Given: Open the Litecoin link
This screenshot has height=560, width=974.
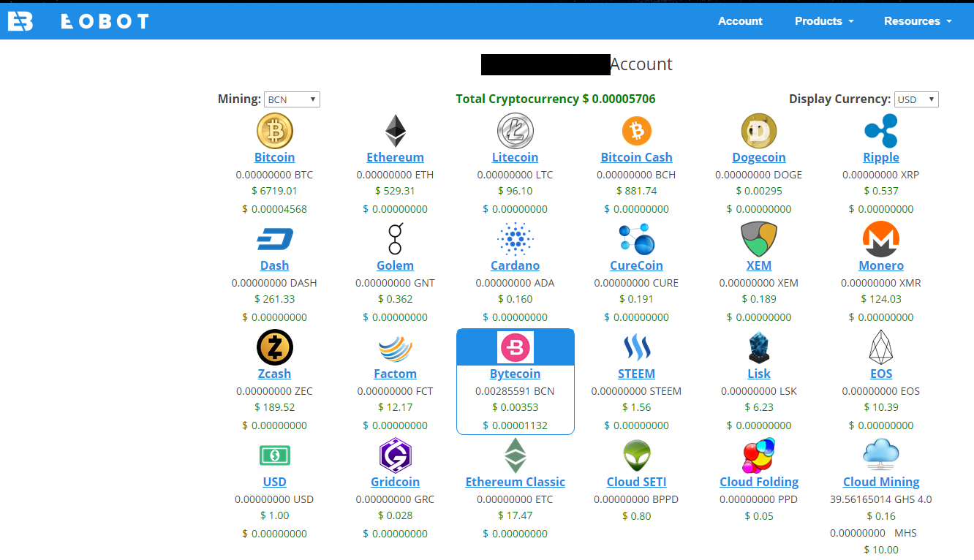Looking at the screenshot, I should 516,157.
